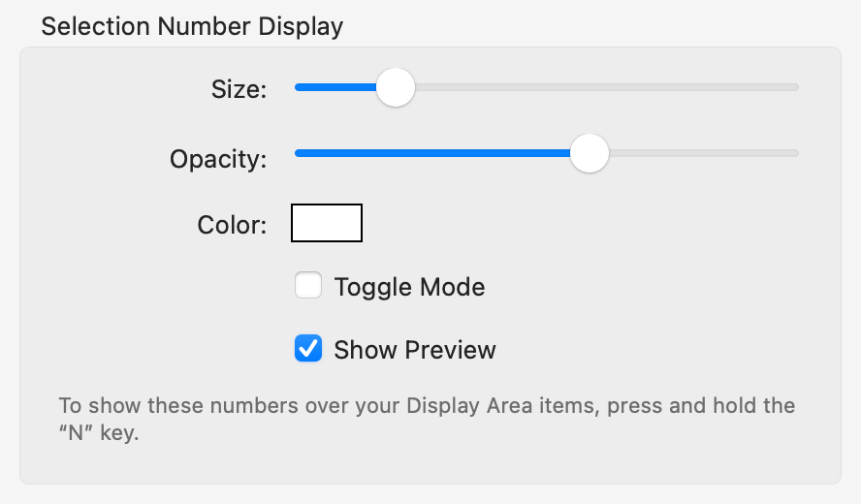Enable the Toggle Mode checkbox

tap(308, 286)
